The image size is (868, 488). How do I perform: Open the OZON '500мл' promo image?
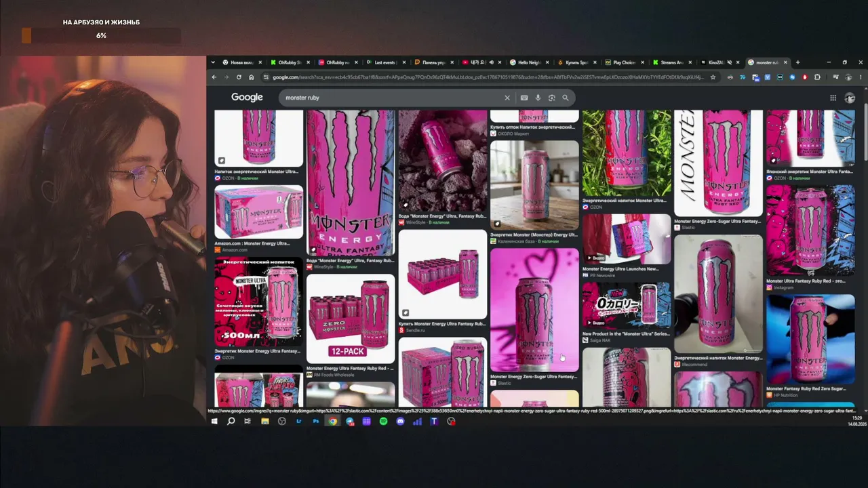259,302
